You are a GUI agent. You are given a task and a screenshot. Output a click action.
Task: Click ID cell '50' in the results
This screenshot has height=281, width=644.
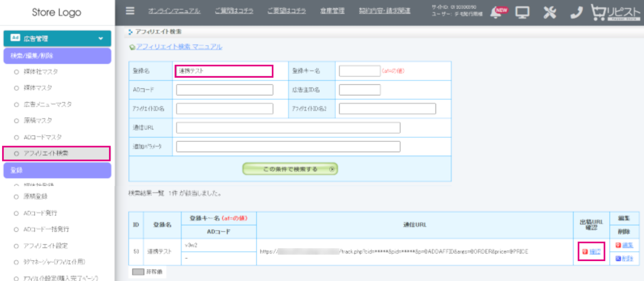pos(136,252)
